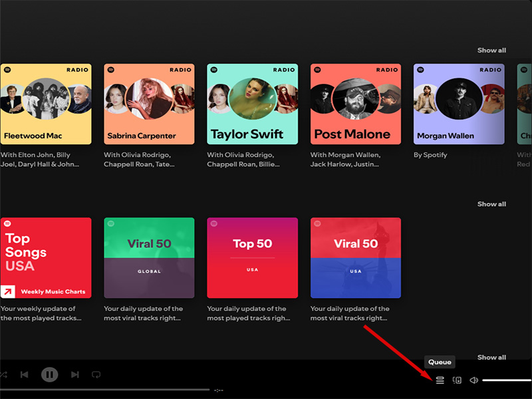
Task: Click description under Viral 50 Global card
Action: (143, 313)
